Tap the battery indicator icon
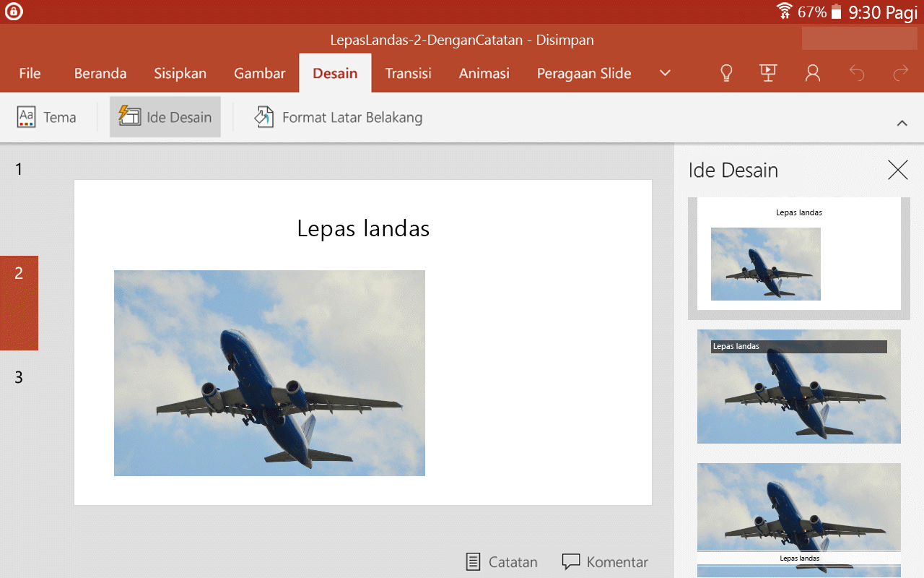This screenshot has width=924, height=578. [837, 12]
